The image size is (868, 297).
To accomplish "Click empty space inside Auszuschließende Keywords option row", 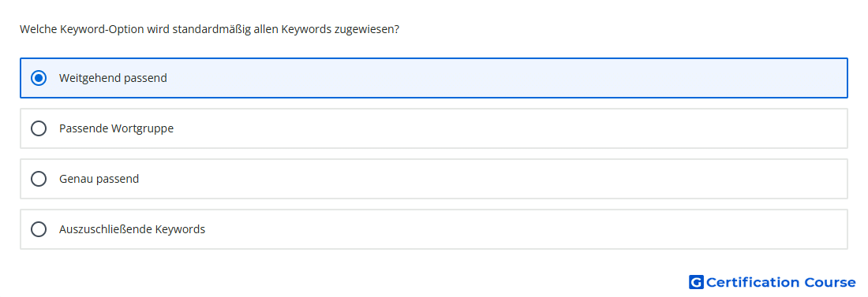I will (x=498, y=229).
